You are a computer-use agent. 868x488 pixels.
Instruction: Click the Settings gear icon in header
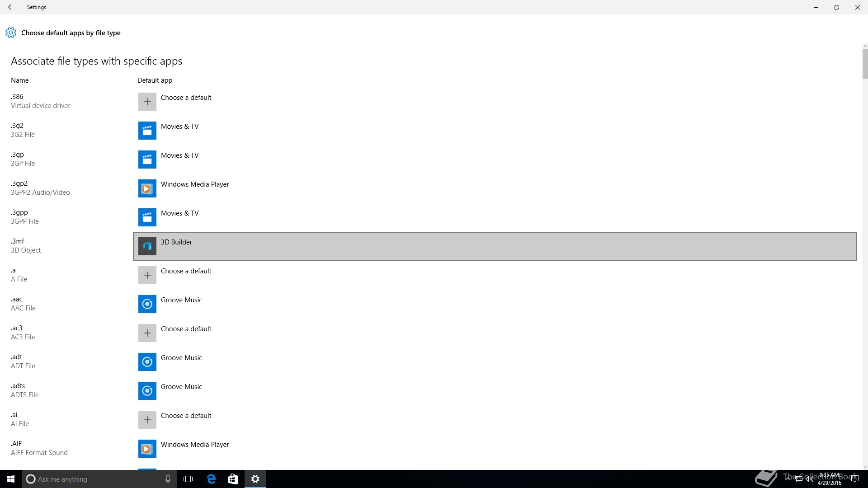[x=11, y=33]
